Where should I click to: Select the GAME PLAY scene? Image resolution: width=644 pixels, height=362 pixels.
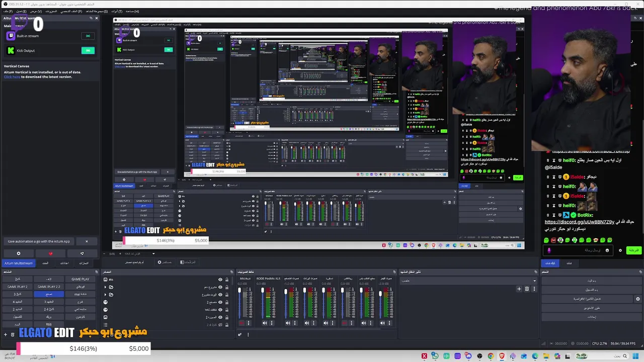80,279
